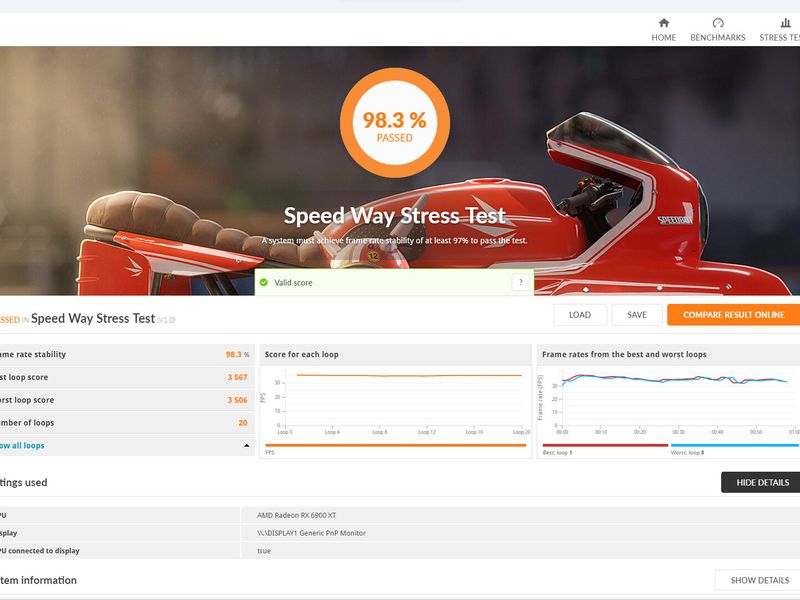800x600 pixels.
Task: Open the Benchmarks gauge icon
Action: click(x=717, y=23)
